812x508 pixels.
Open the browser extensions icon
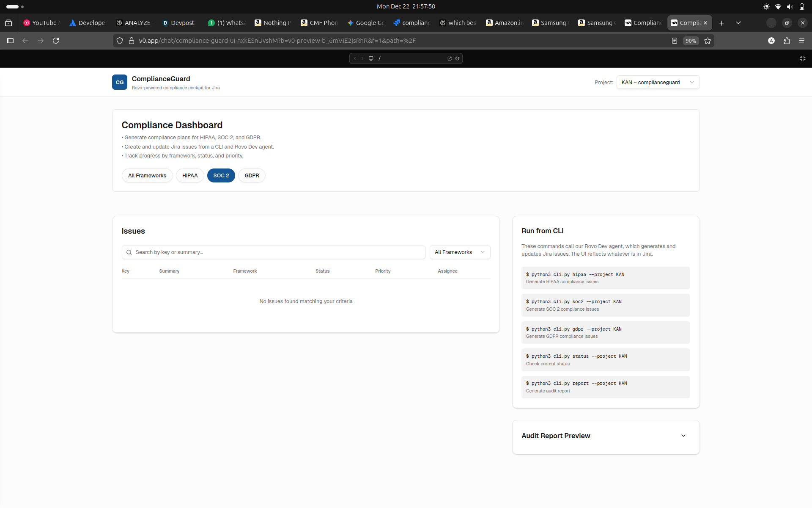point(787,41)
